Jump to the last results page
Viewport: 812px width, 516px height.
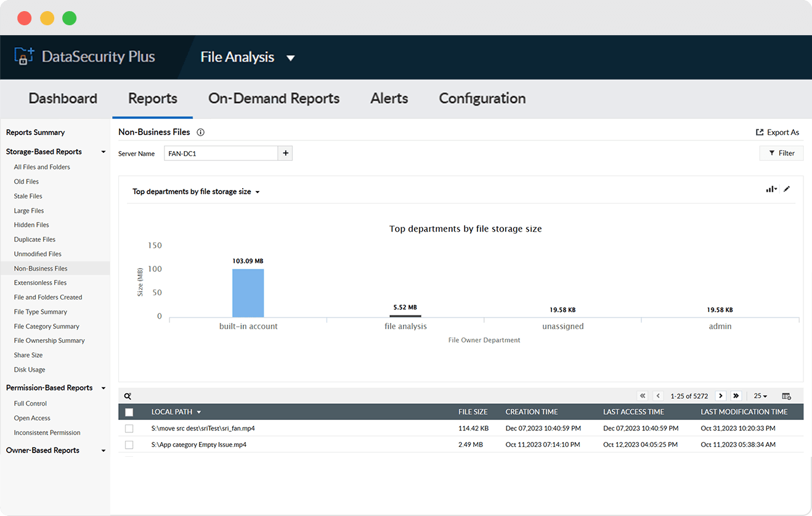(736, 396)
